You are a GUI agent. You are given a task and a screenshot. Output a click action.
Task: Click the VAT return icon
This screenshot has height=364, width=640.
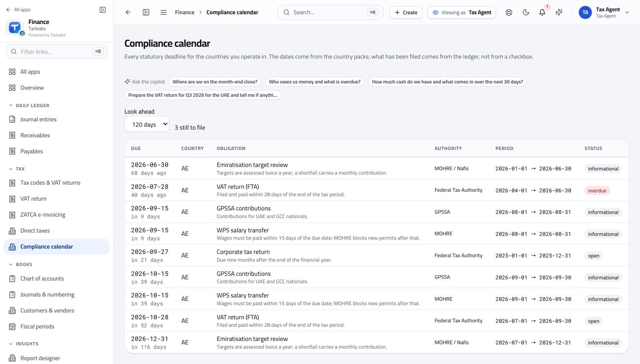click(x=12, y=199)
